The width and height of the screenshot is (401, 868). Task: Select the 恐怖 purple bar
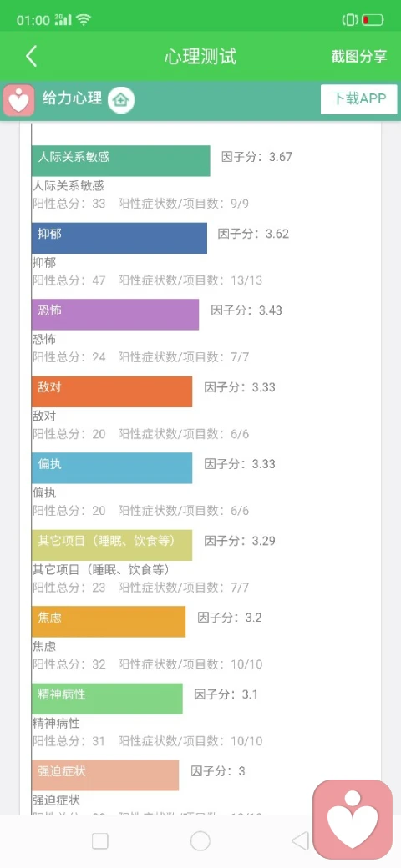[x=115, y=315]
